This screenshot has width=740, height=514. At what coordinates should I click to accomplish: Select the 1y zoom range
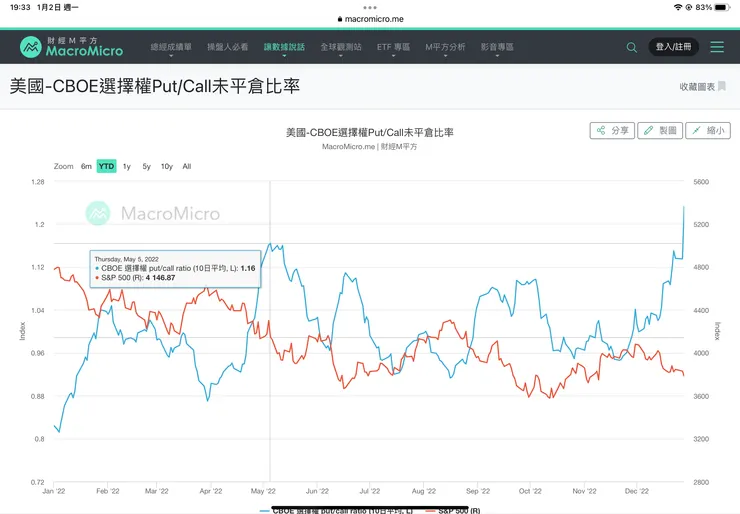[126, 166]
